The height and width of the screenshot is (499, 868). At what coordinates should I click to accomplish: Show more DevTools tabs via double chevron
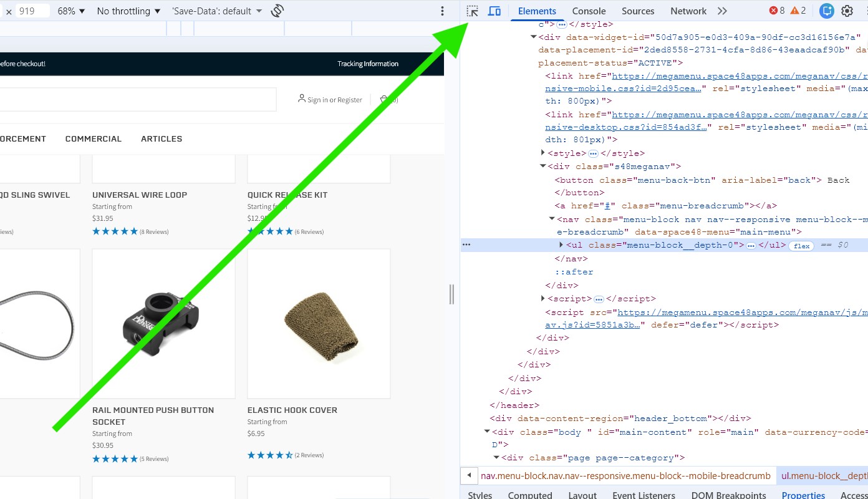[722, 11]
